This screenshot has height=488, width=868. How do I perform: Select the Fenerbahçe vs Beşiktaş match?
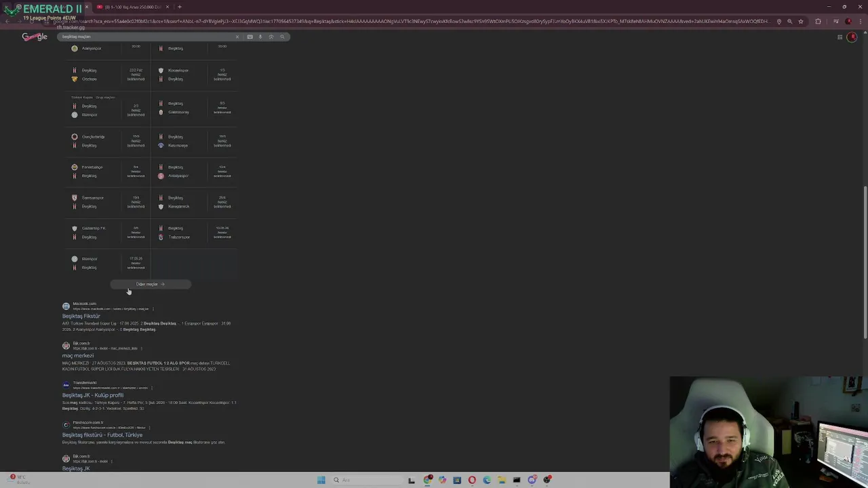click(108, 171)
